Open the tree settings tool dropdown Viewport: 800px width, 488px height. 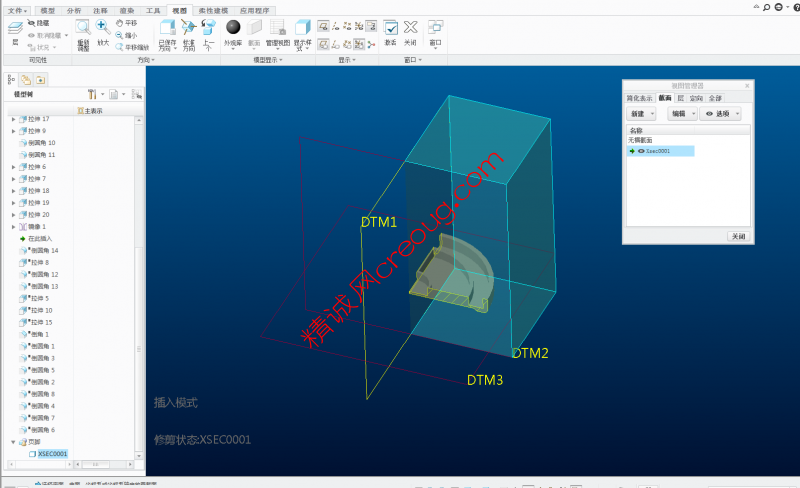point(95,94)
